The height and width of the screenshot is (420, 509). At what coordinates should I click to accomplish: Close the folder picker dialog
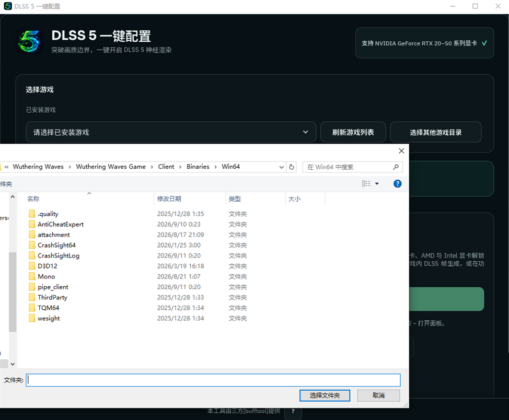click(x=401, y=150)
